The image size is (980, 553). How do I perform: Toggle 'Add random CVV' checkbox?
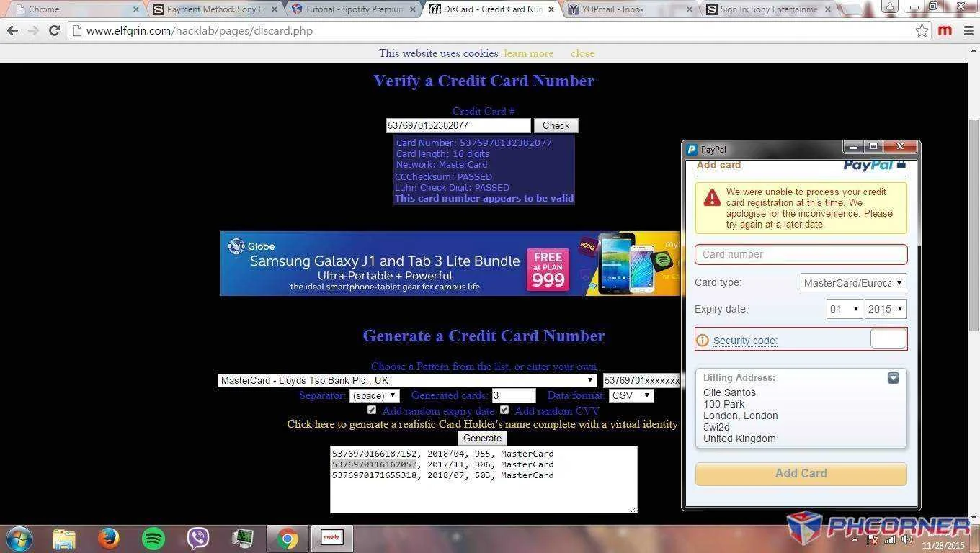504,410
